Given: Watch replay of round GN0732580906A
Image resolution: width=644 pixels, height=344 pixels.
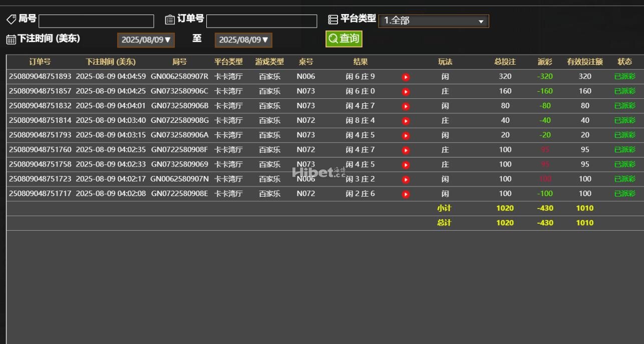Looking at the screenshot, I should [x=406, y=135].
